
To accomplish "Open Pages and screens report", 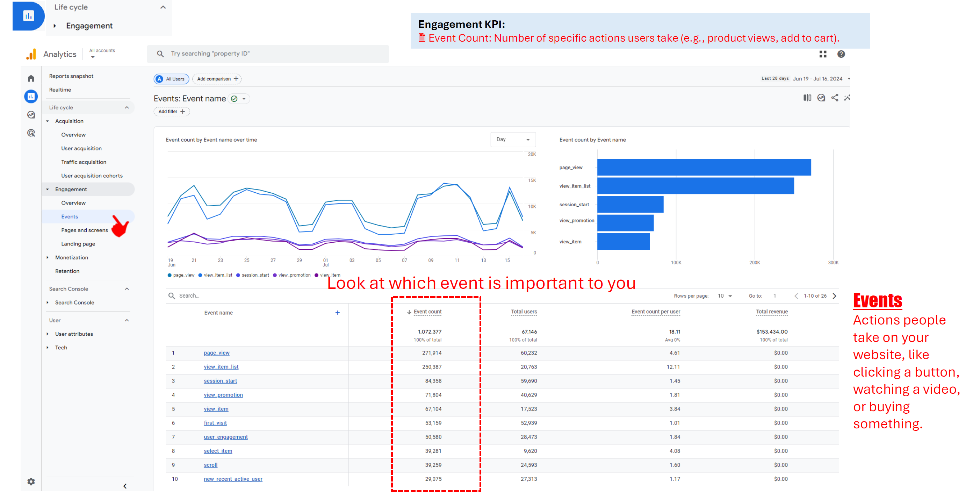I will coord(85,230).
